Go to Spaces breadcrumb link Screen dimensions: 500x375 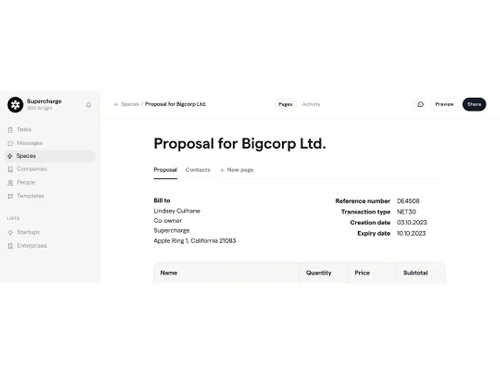(x=130, y=104)
